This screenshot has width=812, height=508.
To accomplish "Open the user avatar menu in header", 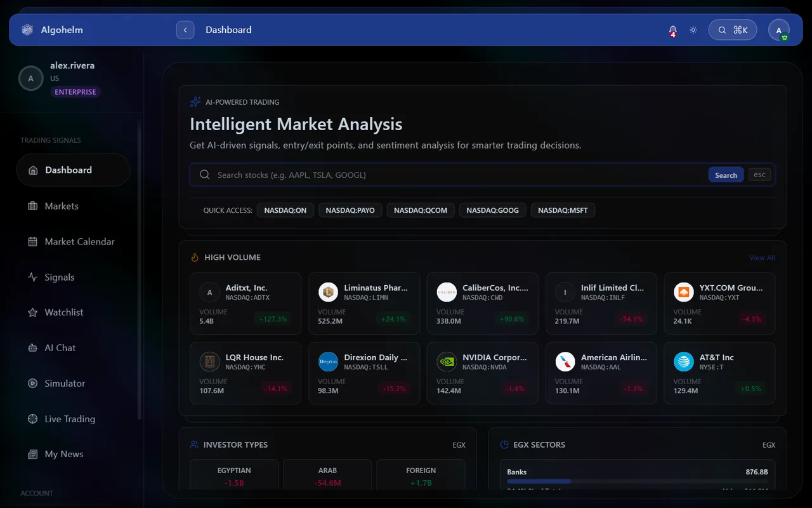I will (779, 30).
